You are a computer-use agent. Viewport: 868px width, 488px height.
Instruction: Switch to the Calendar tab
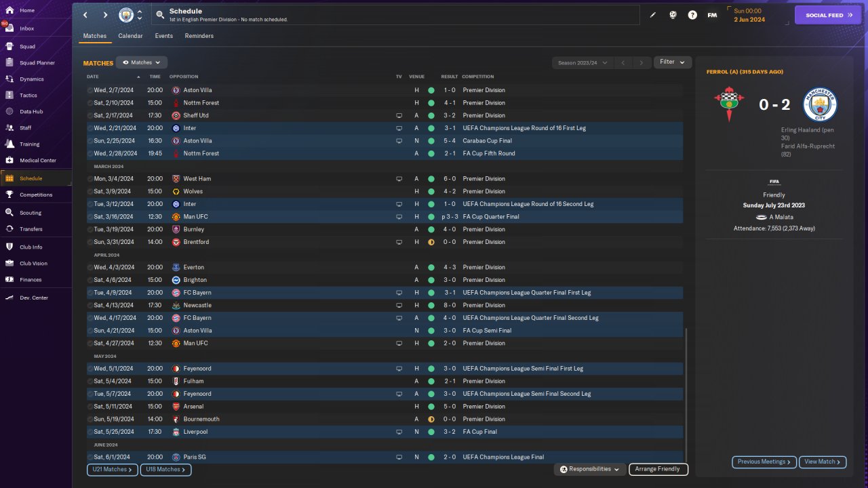[x=130, y=36]
